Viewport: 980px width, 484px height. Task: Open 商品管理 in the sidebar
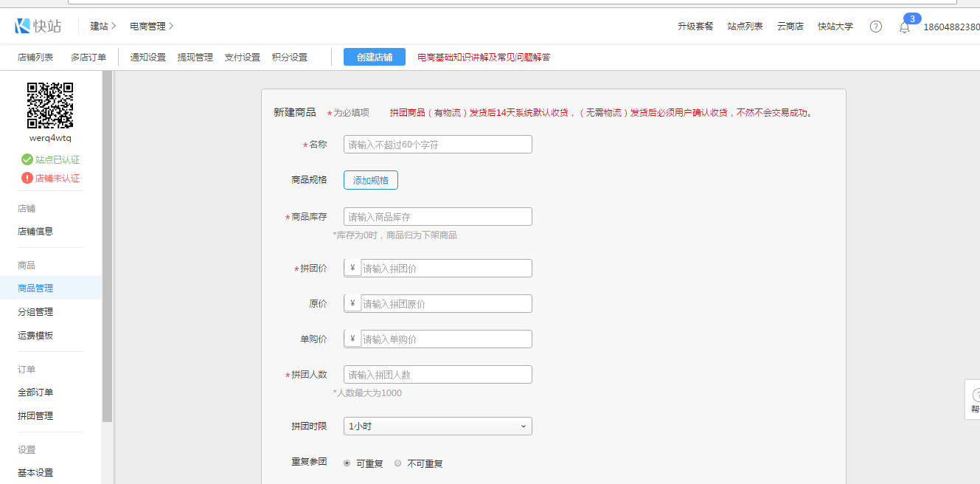pyautogui.click(x=35, y=288)
